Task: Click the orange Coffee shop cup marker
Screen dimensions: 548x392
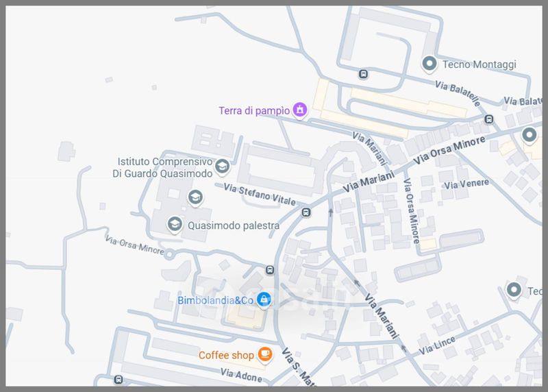Action: pos(265,354)
